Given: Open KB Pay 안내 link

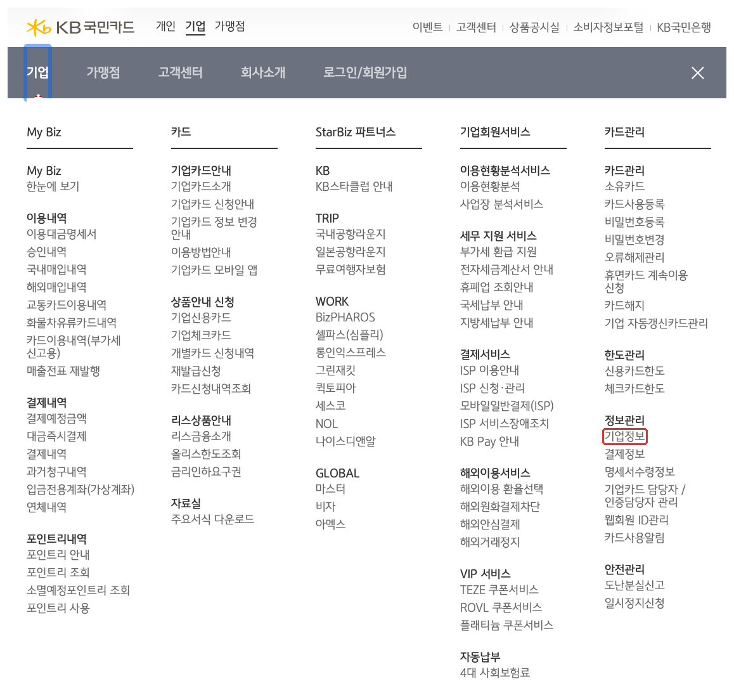Looking at the screenshot, I should (489, 441).
